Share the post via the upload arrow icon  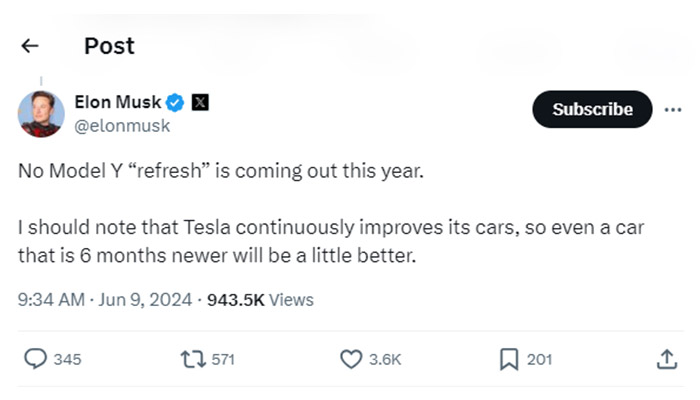click(667, 359)
